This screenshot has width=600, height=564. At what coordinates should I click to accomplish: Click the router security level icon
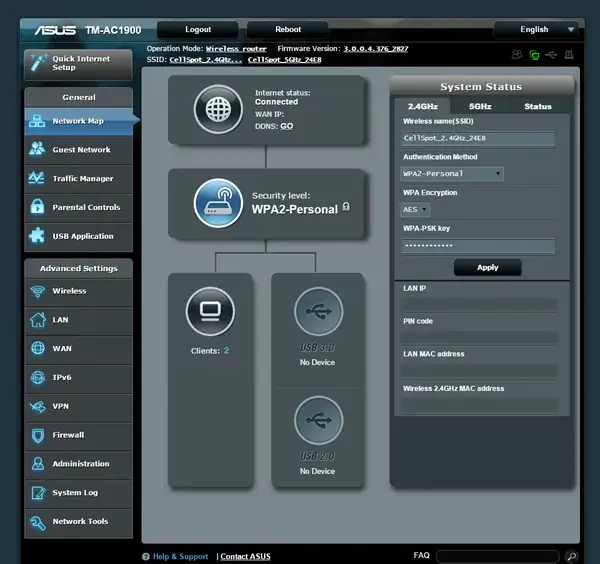coord(218,203)
